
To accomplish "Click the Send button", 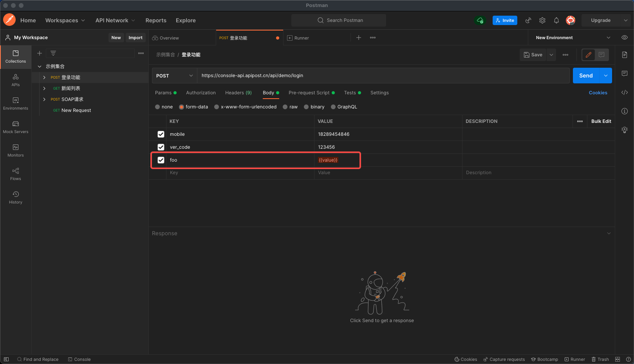I will click(586, 76).
